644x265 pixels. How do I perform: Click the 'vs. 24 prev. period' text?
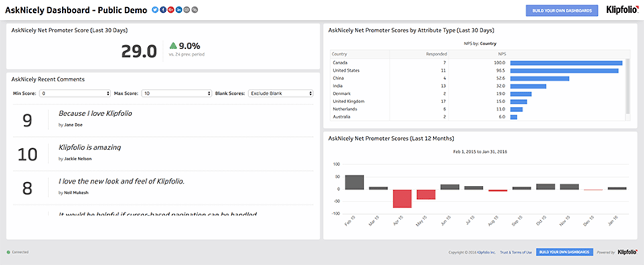(x=186, y=54)
